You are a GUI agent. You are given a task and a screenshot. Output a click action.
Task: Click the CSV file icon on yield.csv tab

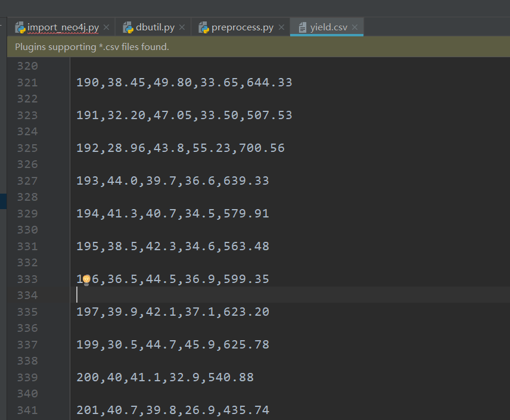click(x=304, y=27)
